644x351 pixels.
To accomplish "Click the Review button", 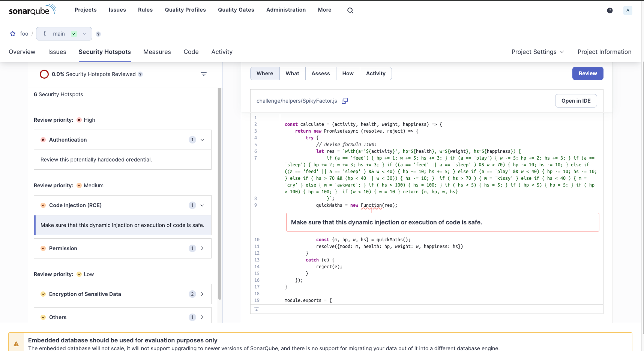I will coord(587,73).
